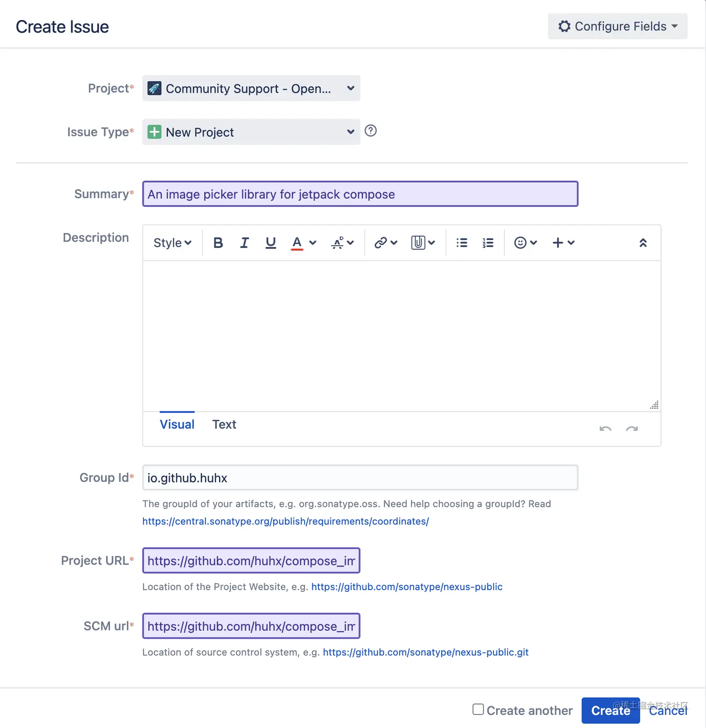Click the Bold formatting icon
This screenshot has height=728, width=706.
[x=218, y=243]
